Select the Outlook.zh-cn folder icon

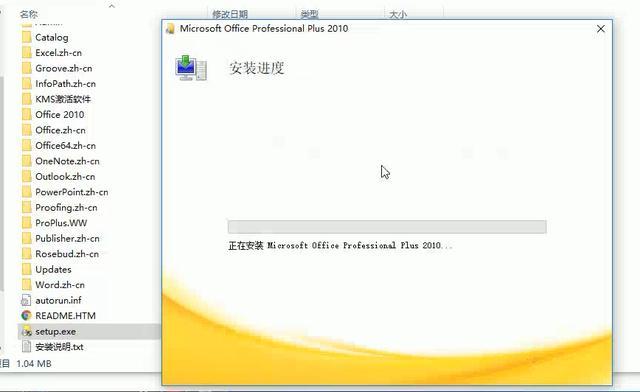coord(27,177)
